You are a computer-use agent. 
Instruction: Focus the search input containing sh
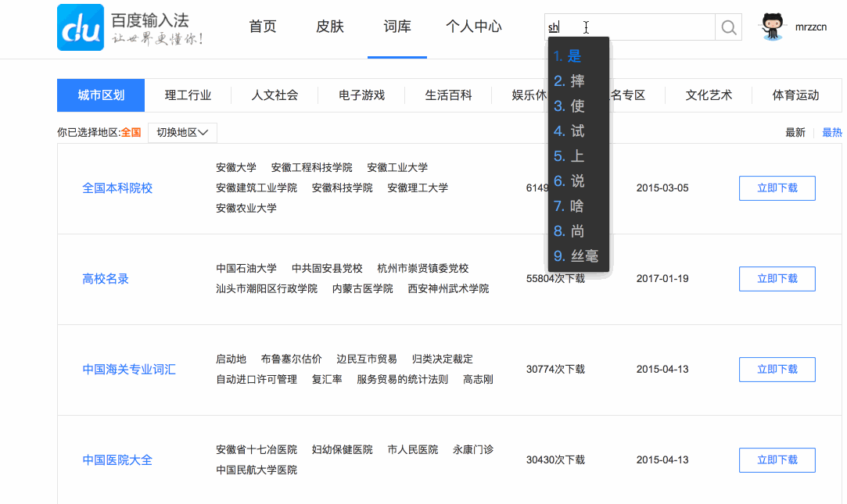tap(630, 27)
